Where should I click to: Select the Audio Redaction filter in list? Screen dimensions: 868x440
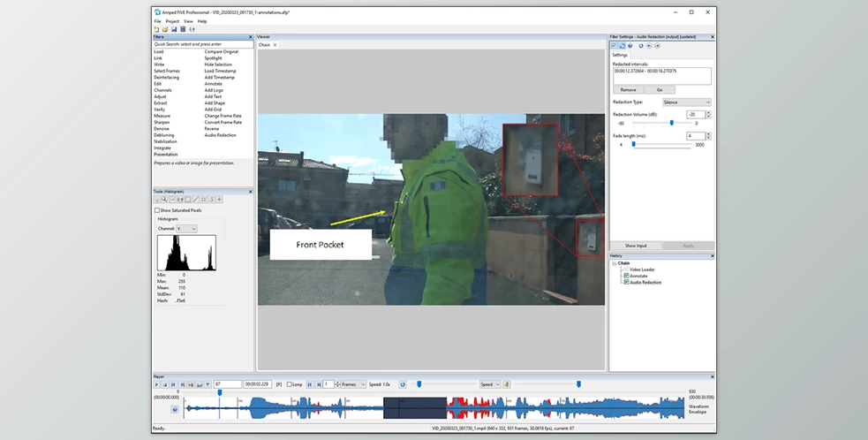pyautogui.click(x=221, y=135)
